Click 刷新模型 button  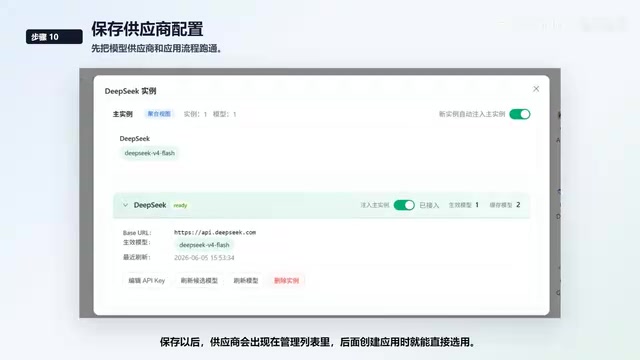[246, 281]
